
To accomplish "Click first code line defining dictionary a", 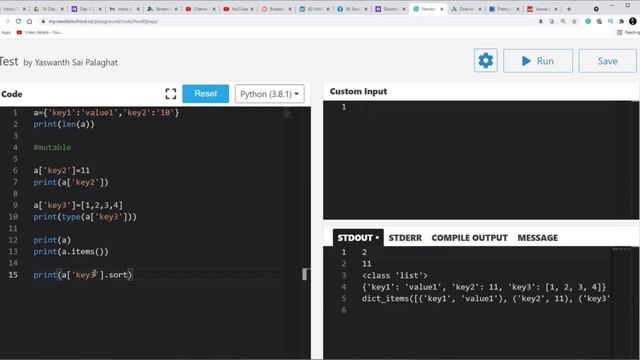I will 106,113.
